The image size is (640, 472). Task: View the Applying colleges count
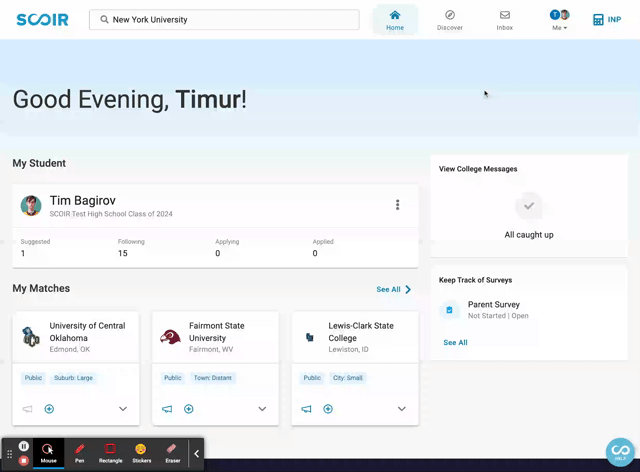point(227,247)
